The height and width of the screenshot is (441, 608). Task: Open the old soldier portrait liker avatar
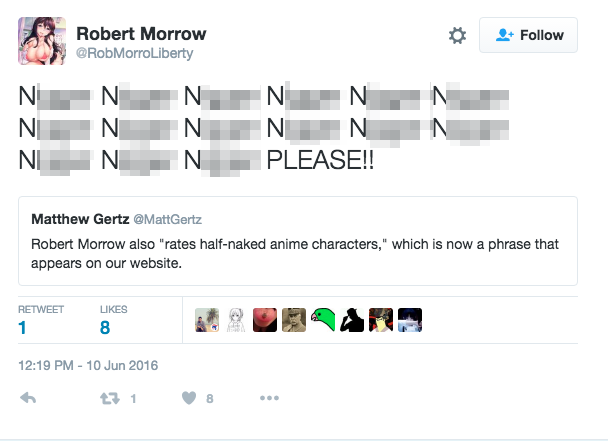pos(294,320)
